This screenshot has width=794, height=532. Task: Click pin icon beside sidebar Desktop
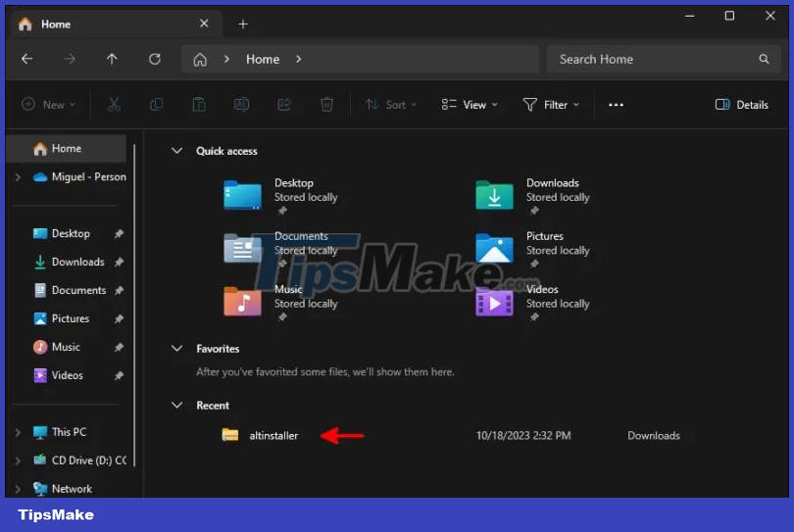[x=119, y=233]
